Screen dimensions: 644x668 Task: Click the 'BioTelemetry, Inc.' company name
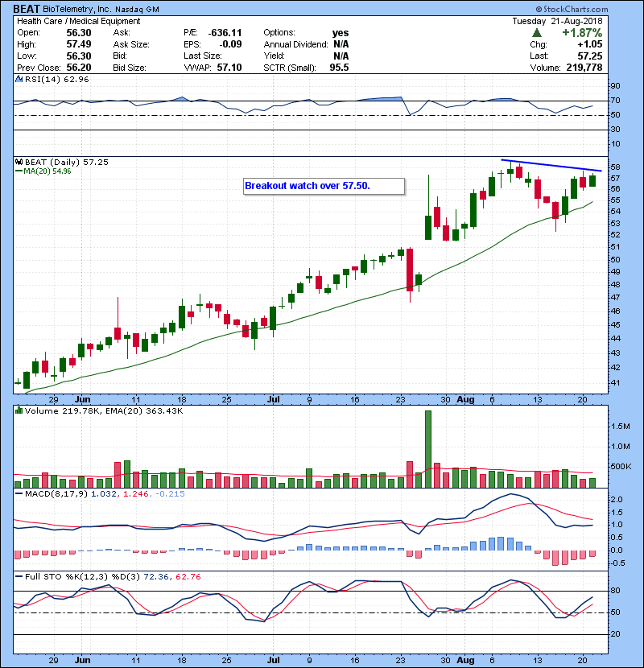[76, 10]
